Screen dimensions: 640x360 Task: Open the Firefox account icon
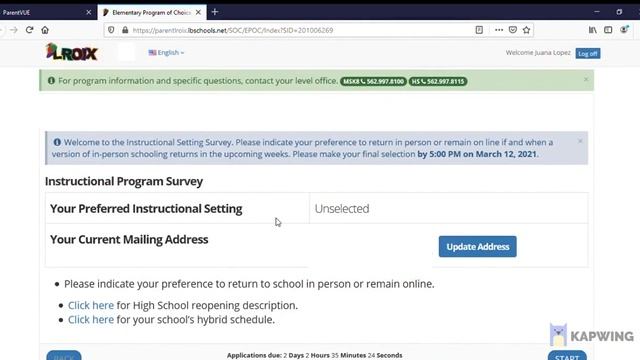[624, 29]
